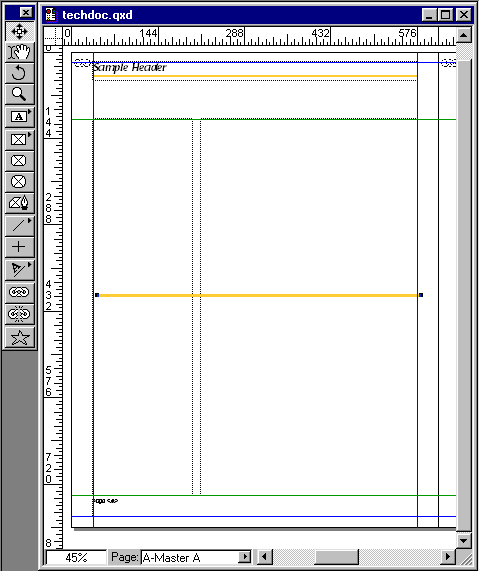Choose the Text-Path tool

pos(19,270)
